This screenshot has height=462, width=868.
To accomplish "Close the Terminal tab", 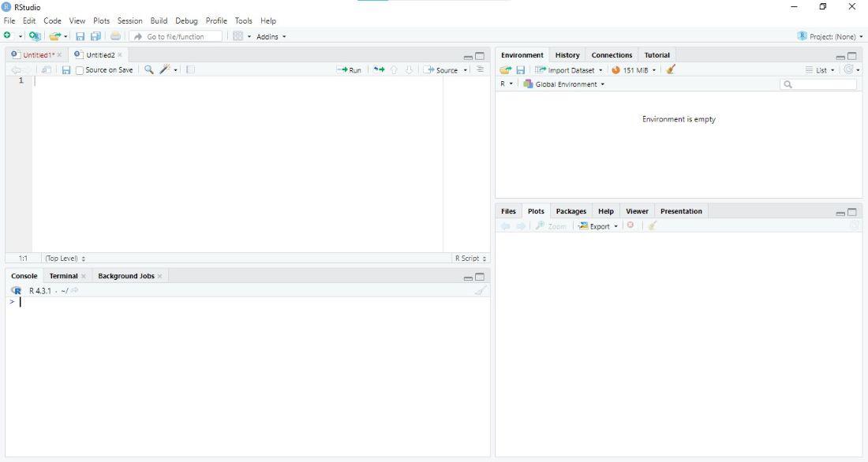I will [83, 276].
